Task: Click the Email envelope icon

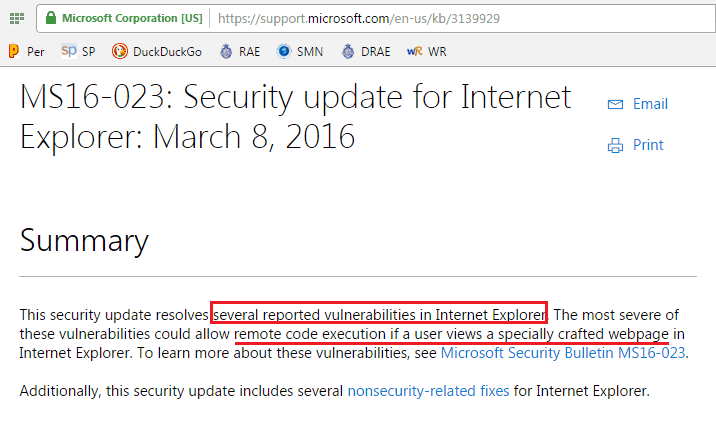Action: click(615, 105)
